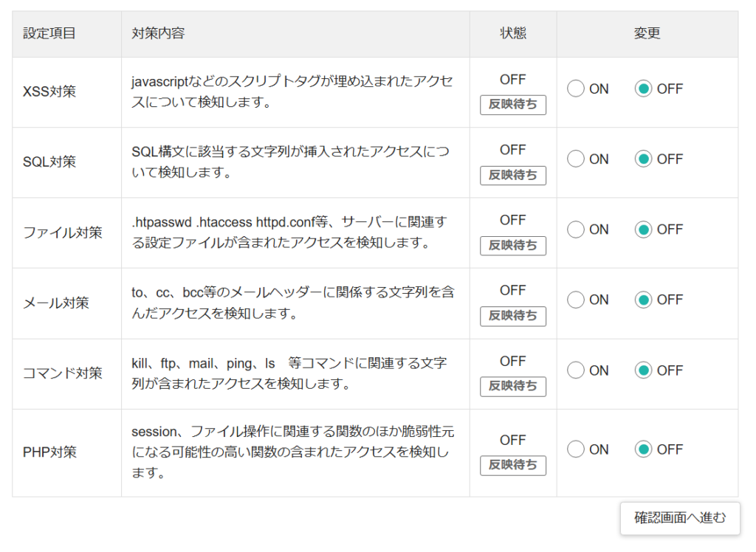Choose OFF for SQL対策
The image size is (756, 552).
click(644, 159)
